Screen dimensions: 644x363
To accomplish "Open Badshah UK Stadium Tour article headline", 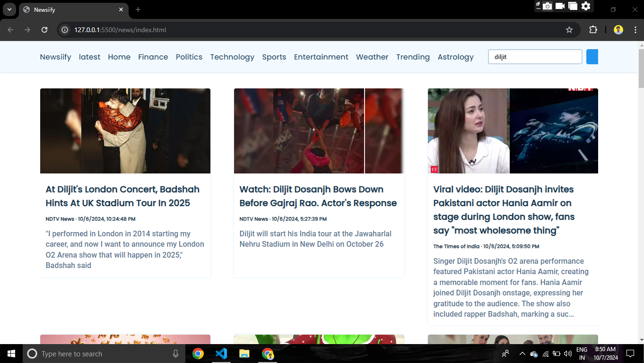I will click(x=122, y=196).
